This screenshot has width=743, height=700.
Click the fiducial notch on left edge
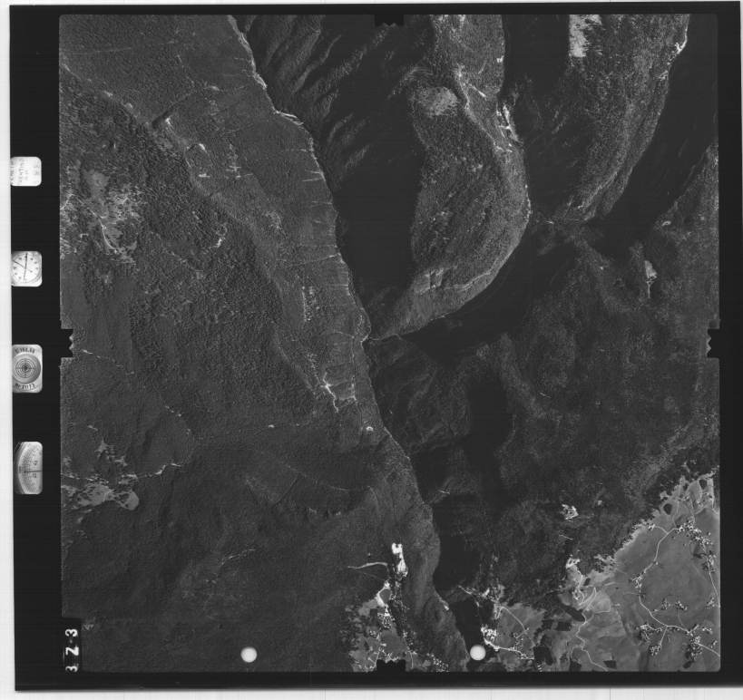[64, 344]
